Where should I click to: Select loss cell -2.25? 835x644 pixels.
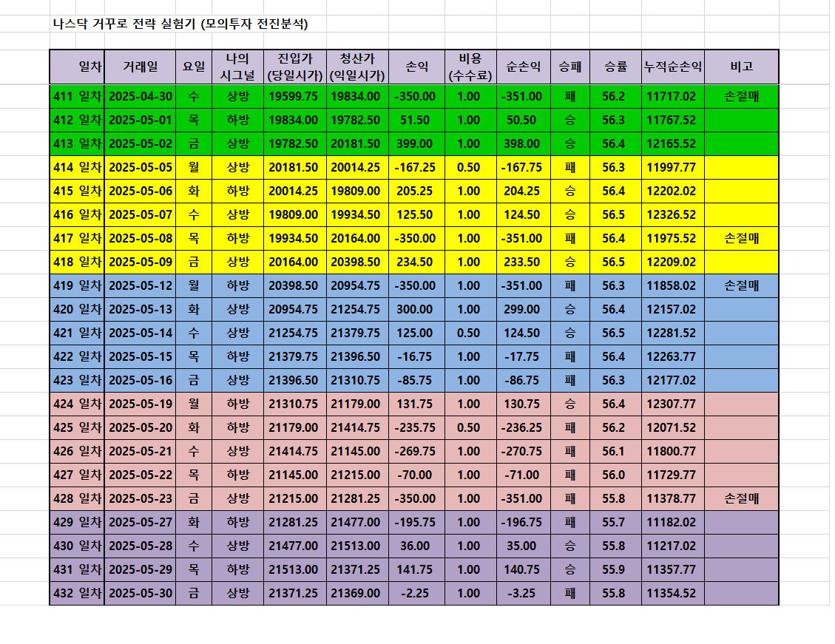(416, 594)
